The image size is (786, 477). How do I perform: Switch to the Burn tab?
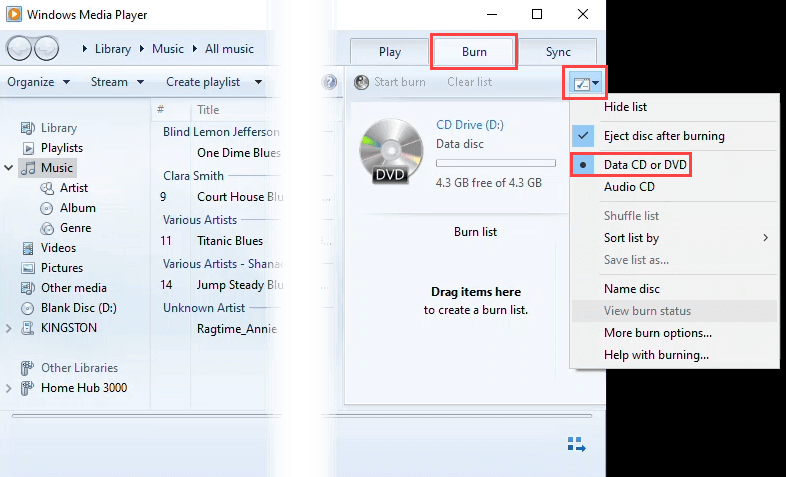474,52
